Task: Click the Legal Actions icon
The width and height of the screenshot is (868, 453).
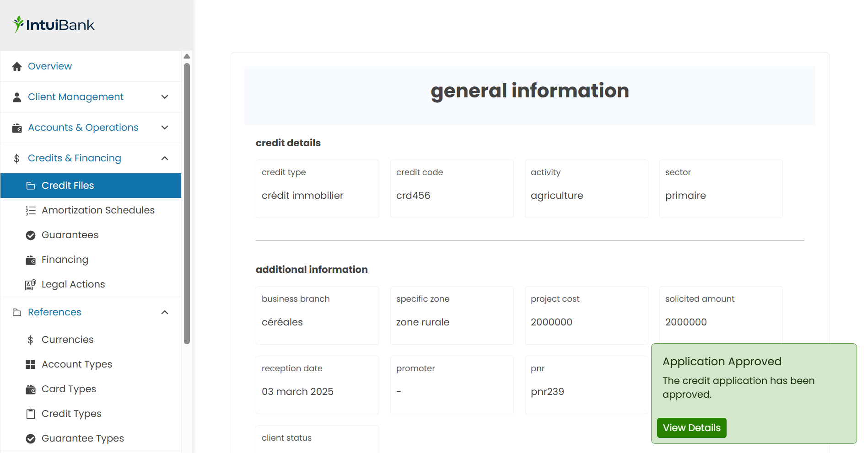Action: [31, 284]
